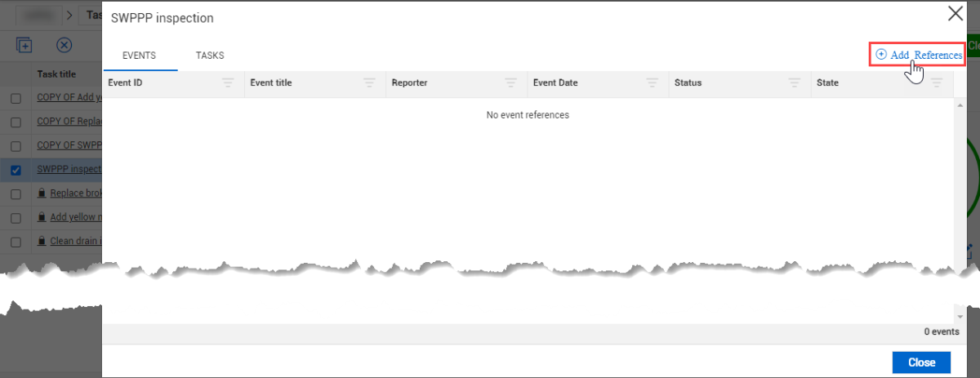
Task: Select the EVENTS tab
Action: coord(139,56)
